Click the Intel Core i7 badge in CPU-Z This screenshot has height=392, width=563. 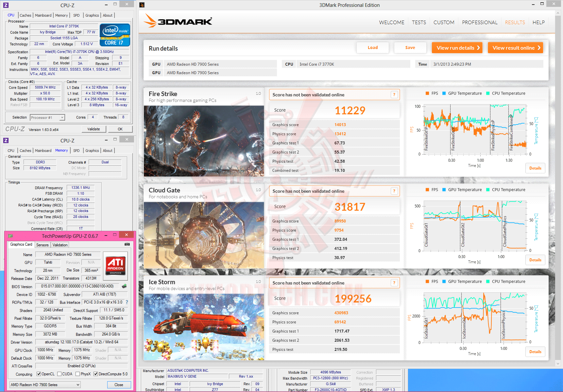[x=115, y=35]
